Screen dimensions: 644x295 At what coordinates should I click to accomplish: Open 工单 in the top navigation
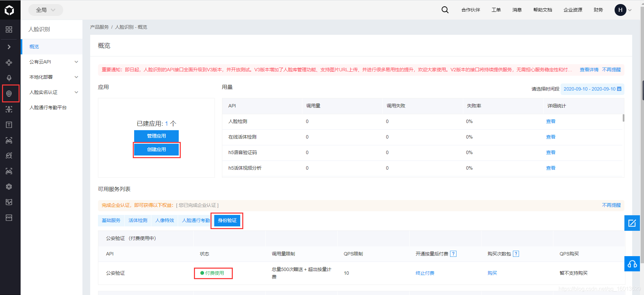point(496,10)
